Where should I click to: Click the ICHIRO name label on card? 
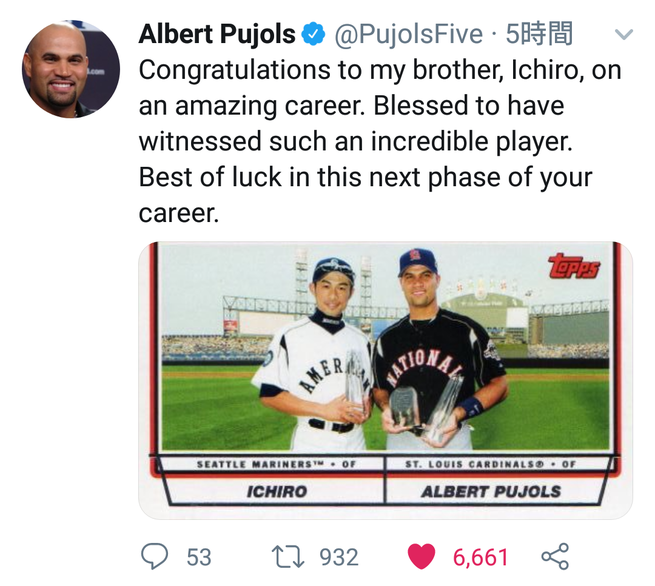(276, 492)
